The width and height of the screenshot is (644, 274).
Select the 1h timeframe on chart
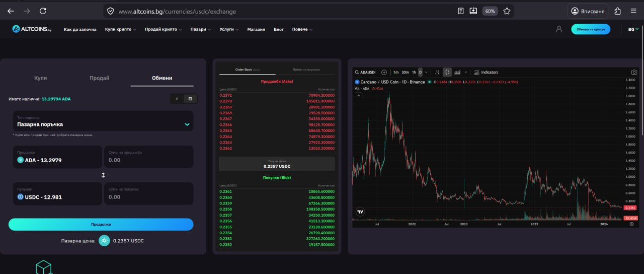[x=414, y=72]
